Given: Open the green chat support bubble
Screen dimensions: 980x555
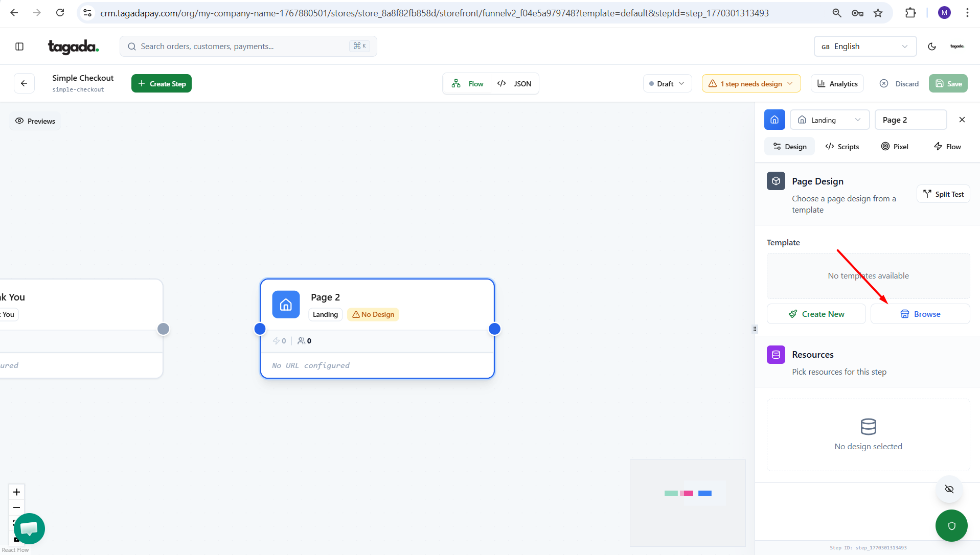Looking at the screenshot, I should (x=29, y=528).
